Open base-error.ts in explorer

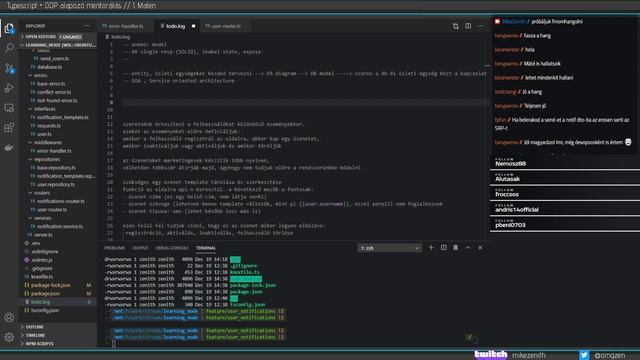(x=51, y=84)
